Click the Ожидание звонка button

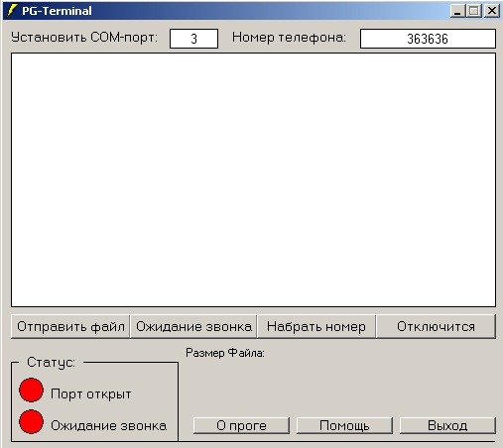point(193,326)
